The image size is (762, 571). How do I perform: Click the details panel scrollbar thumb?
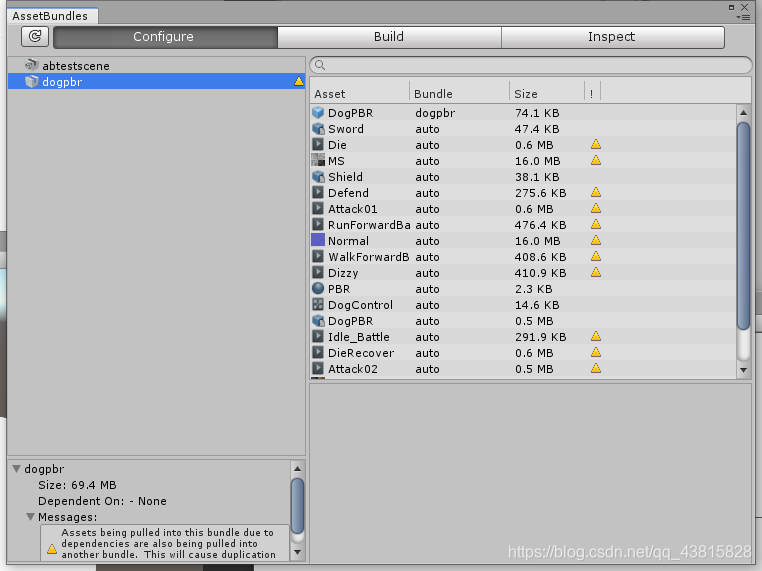tap(297, 506)
